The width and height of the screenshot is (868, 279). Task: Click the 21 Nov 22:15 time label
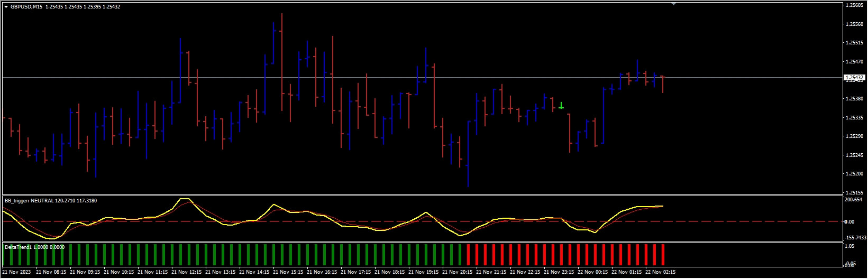point(525,273)
